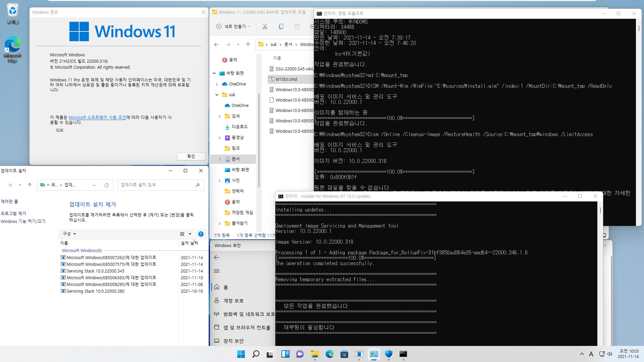Select 다운로드 folder in navigation pane
The height and width of the screenshot is (362, 644).
(239, 127)
